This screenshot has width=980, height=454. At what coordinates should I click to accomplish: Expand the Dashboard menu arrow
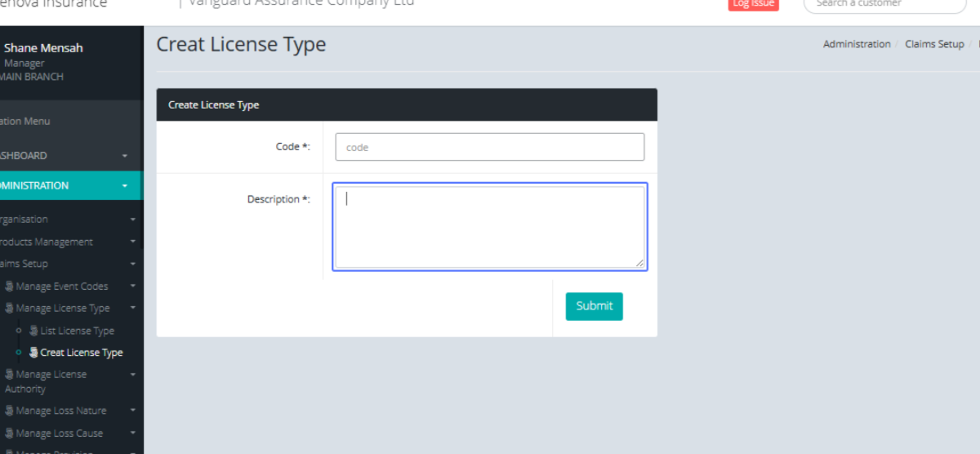[x=125, y=156]
